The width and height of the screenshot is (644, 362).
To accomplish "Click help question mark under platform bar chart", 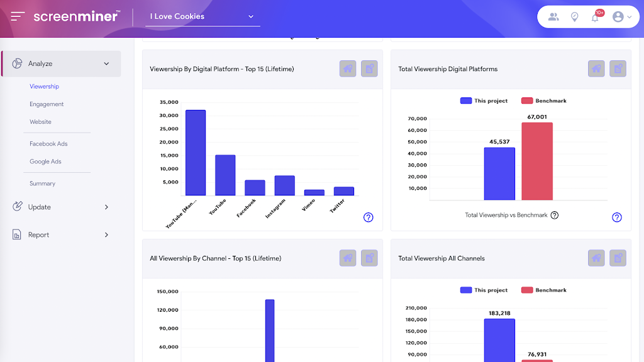I will (369, 217).
